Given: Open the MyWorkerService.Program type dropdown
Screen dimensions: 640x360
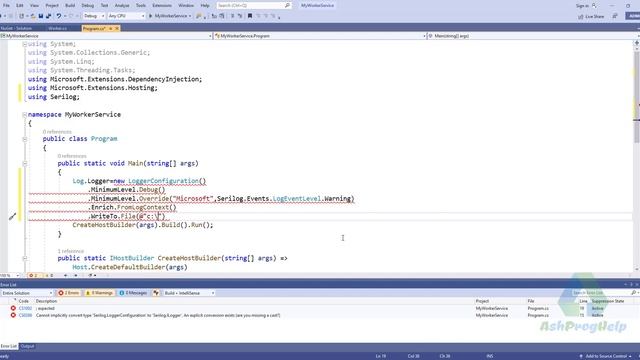Looking at the screenshot, I should 320,36.
